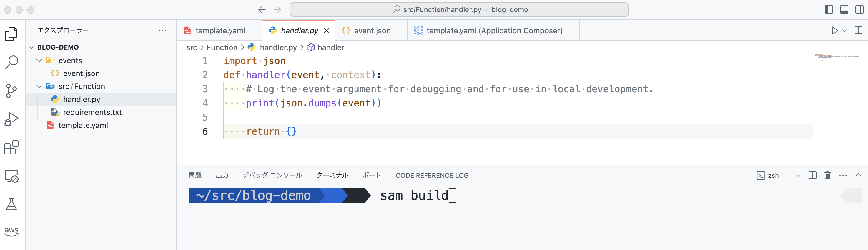Screen dimensions: 868x250
Task: Open terminal panel more actions ellipsis
Action: (843, 175)
